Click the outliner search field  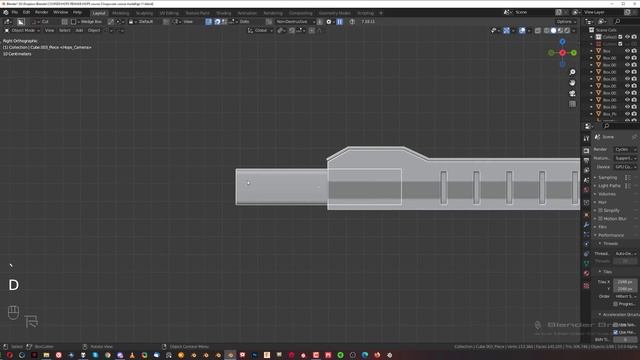click(626, 22)
